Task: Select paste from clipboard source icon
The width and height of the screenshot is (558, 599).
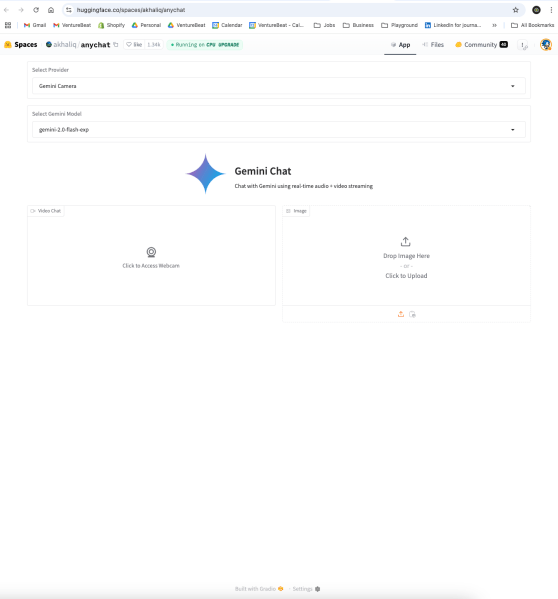Action: pos(412,314)
